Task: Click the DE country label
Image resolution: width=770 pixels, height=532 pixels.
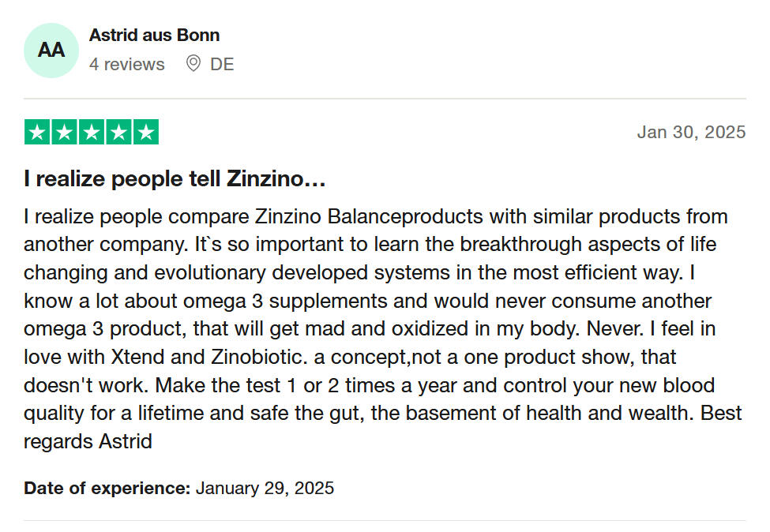Action: click(222, 64)
